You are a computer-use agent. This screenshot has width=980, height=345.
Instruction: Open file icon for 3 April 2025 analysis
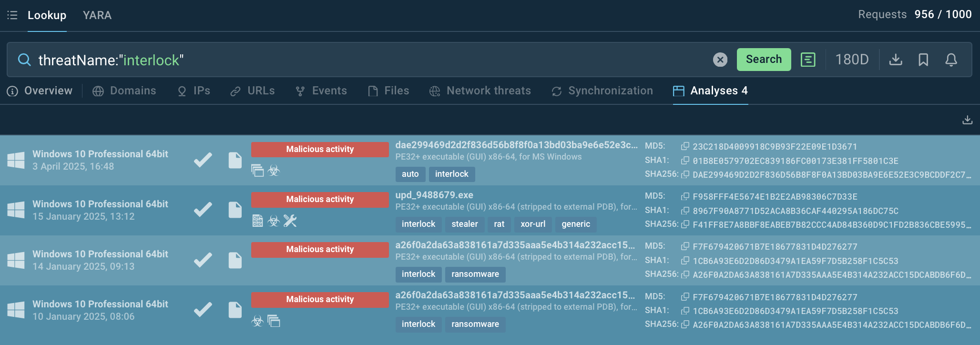point(235,160)
